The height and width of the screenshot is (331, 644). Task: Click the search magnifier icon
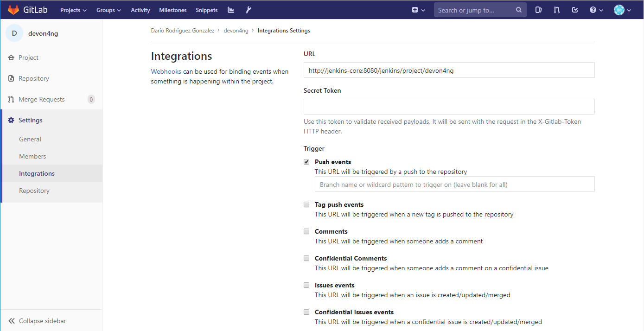tap(518, 9)
